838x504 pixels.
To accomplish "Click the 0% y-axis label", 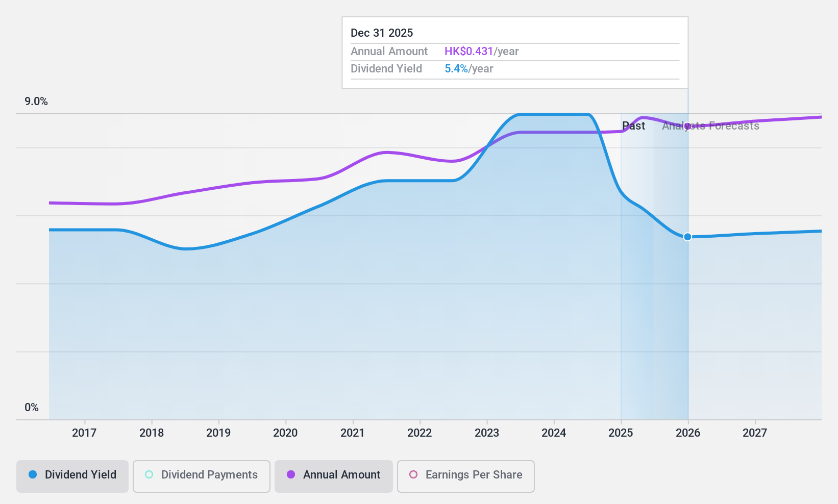I will tap(32, 407).
